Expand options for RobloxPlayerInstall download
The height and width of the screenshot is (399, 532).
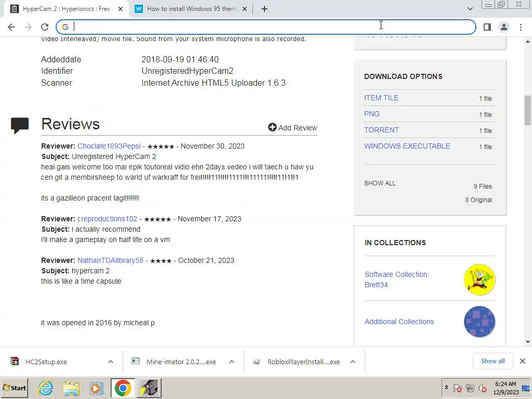pos(353,362)
